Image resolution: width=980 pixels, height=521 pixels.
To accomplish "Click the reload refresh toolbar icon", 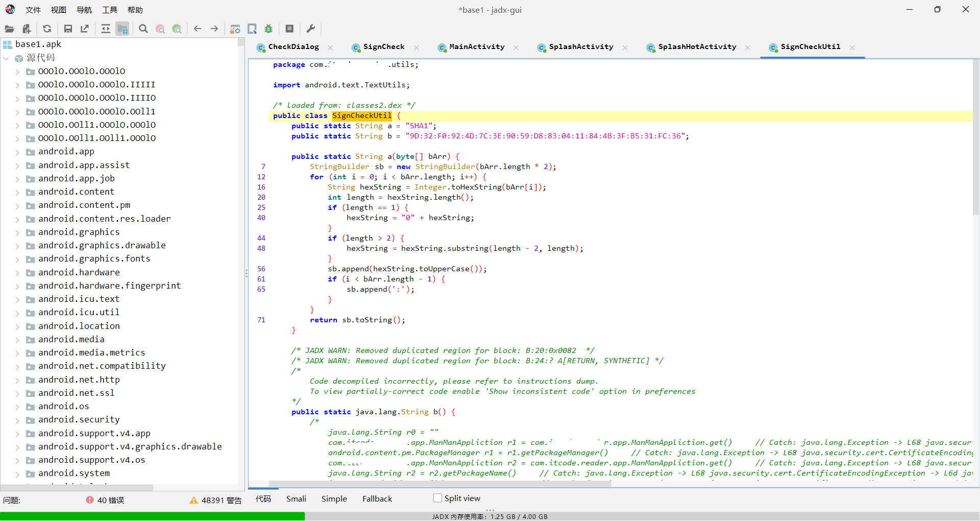I will pyautogui.click(x=47, y=29).
